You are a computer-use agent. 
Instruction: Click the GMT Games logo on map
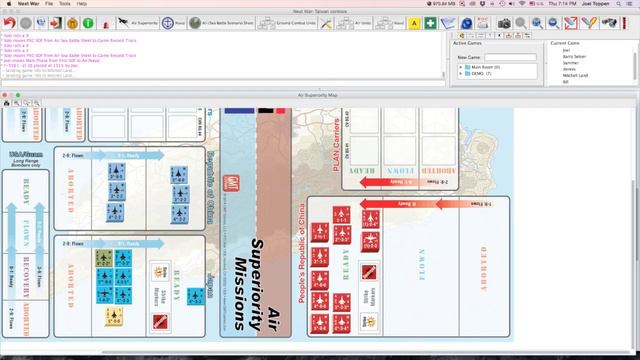[x=231, y=184]
